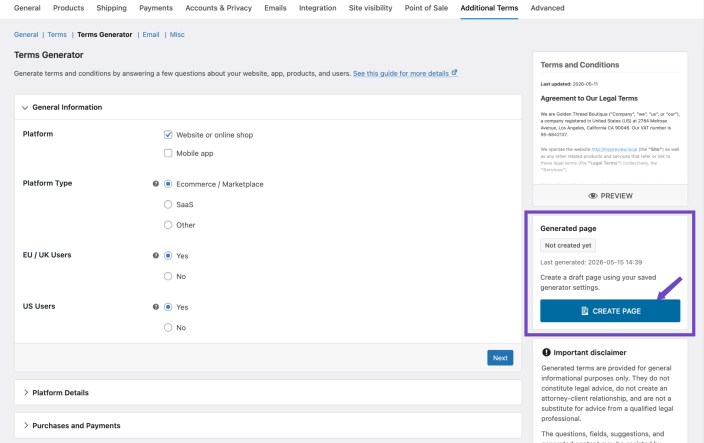Open the See this guide for more details link
The height and width of the screenshot is (443, 704).
(x=405, y=73)
